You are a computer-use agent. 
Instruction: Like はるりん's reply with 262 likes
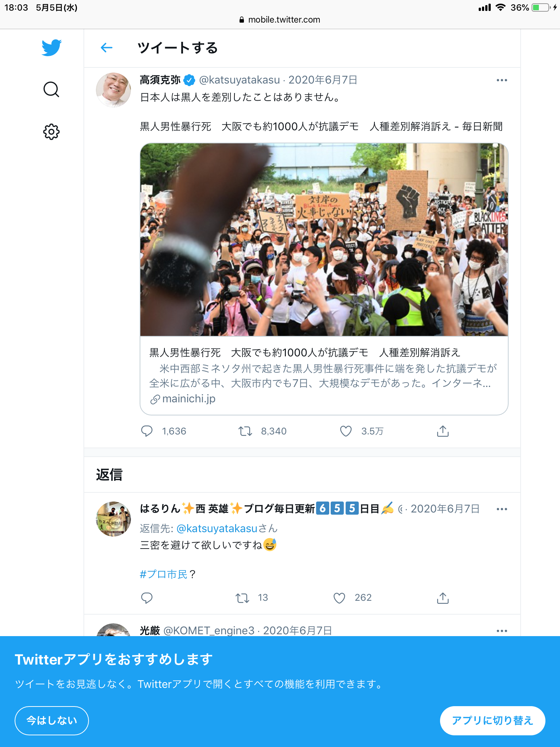[339, 598]
